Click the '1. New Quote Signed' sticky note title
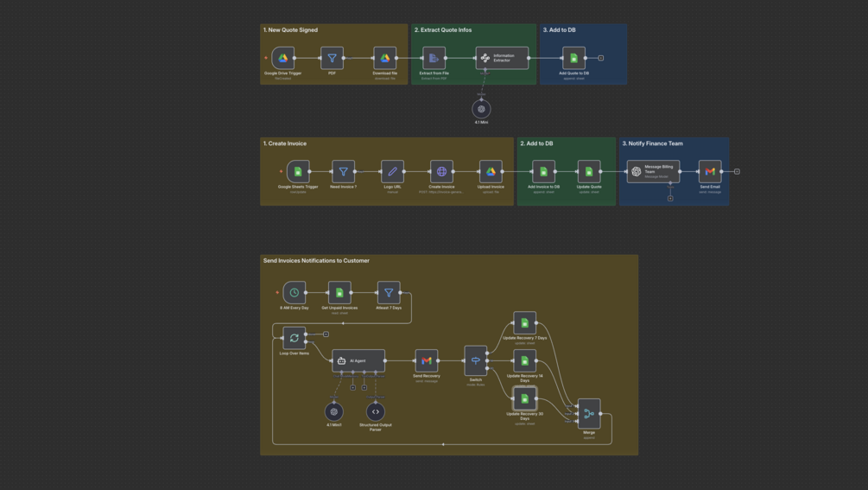Screen dimensions: 868x490 (x=290, y=30)
